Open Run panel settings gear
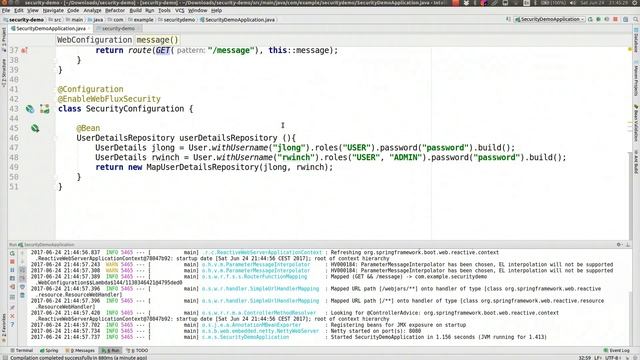Image resolution: width=640 pixels, height=360 pixels. click(619, 244)
